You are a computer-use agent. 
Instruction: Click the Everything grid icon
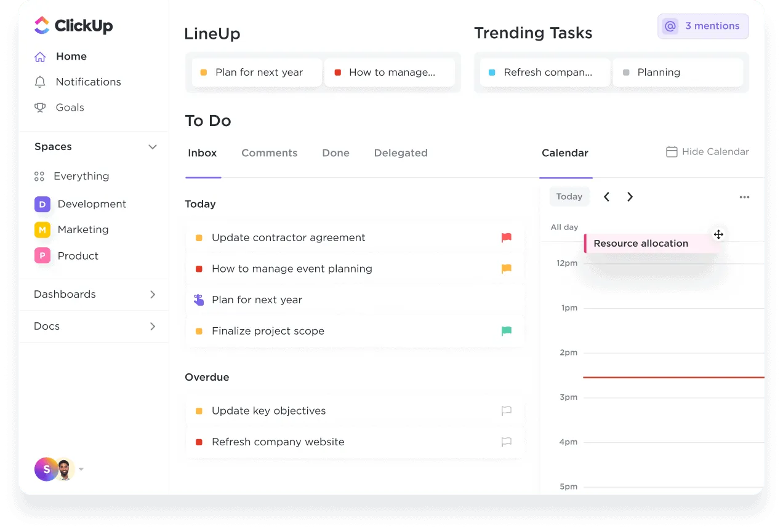point(39,177)
